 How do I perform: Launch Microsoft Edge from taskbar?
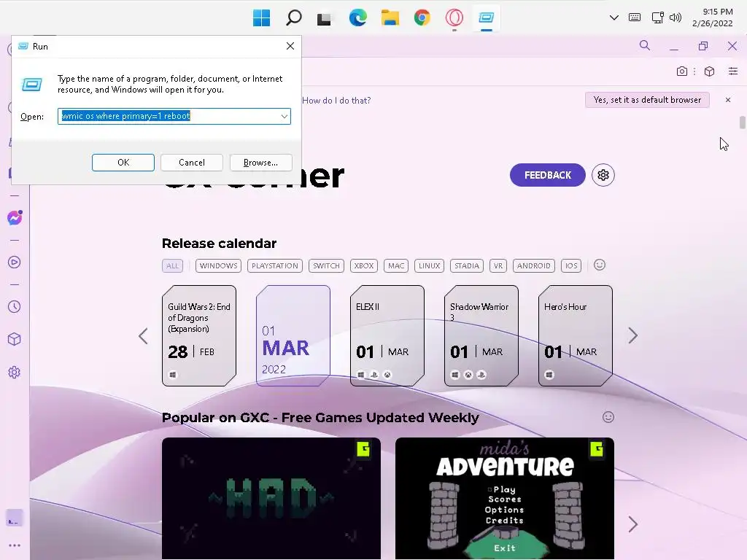[357, 18]
